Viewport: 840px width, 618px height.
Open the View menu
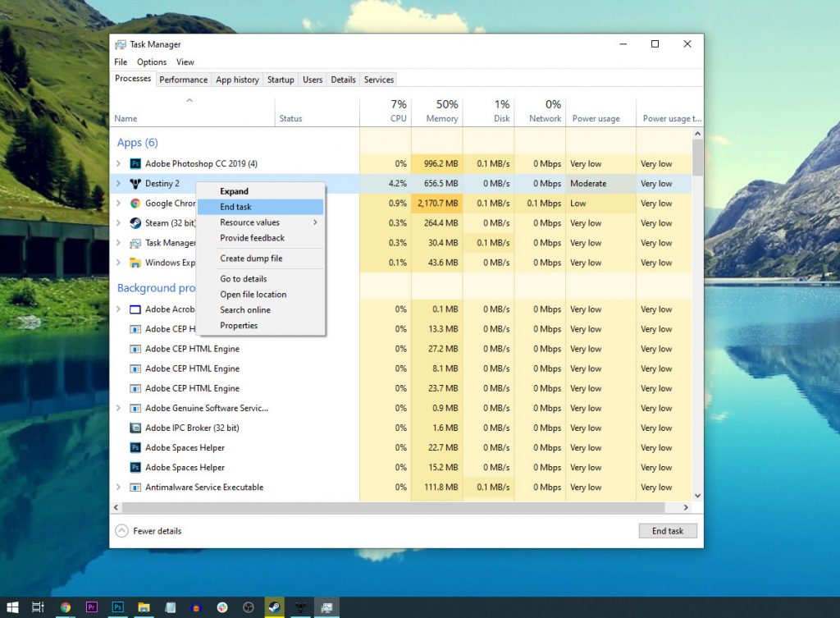(185, 62)
